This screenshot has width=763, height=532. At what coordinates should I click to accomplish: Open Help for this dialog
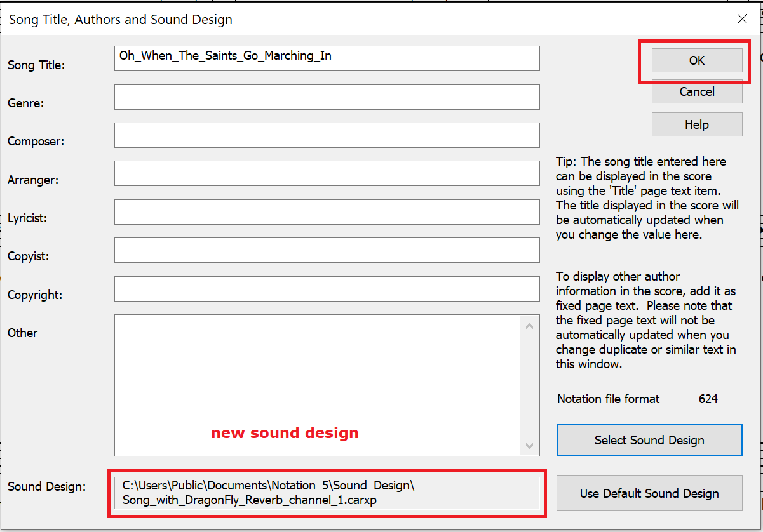pyautogui.click(x=696, y=124)
